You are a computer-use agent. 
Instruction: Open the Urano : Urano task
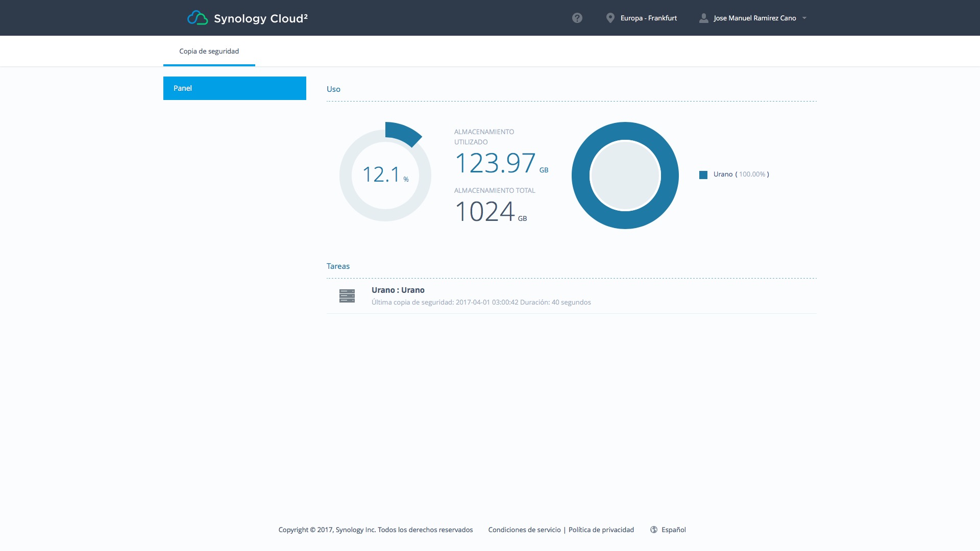(572, 296)
